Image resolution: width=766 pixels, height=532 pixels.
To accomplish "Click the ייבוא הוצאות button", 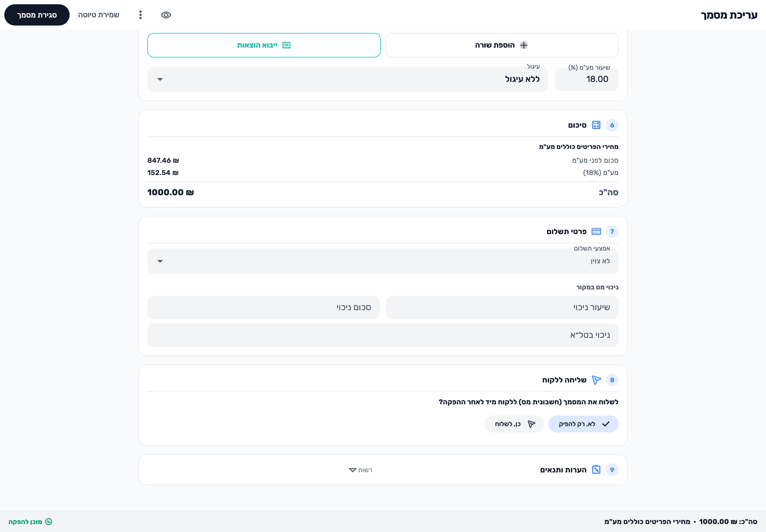I will coord(264,45).
